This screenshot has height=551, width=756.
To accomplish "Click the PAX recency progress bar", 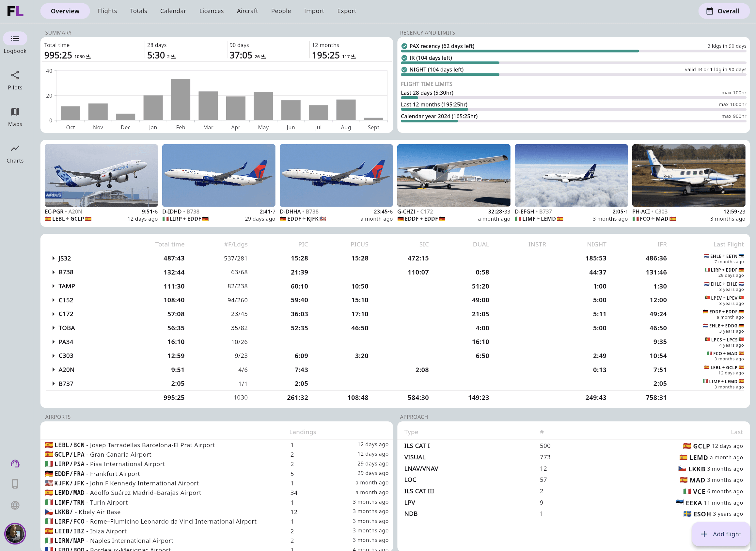I will pos(573,51).
